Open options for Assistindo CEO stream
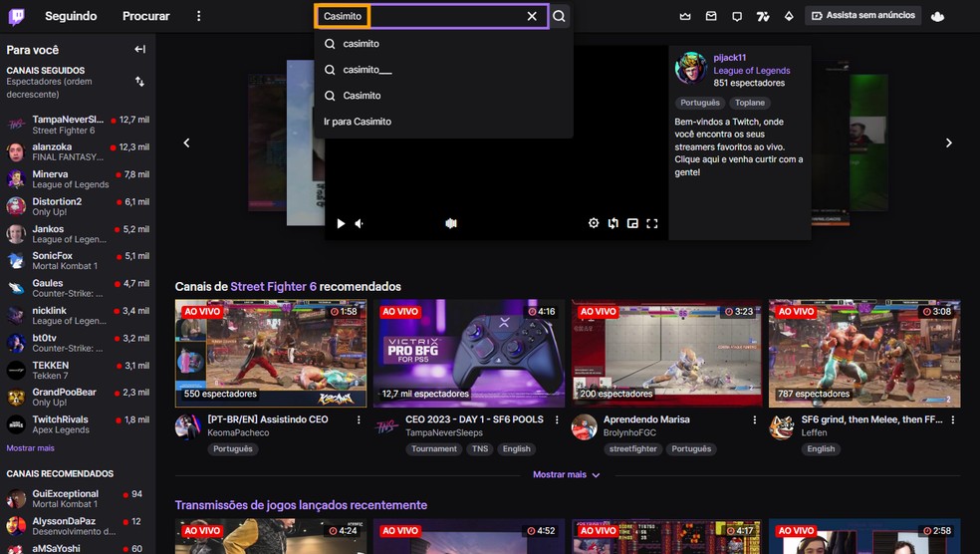The width and height of the screenshot is (980, 554). coord(359,420)
